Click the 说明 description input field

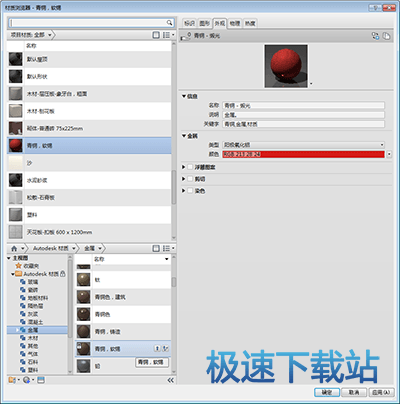click(303, 115)
